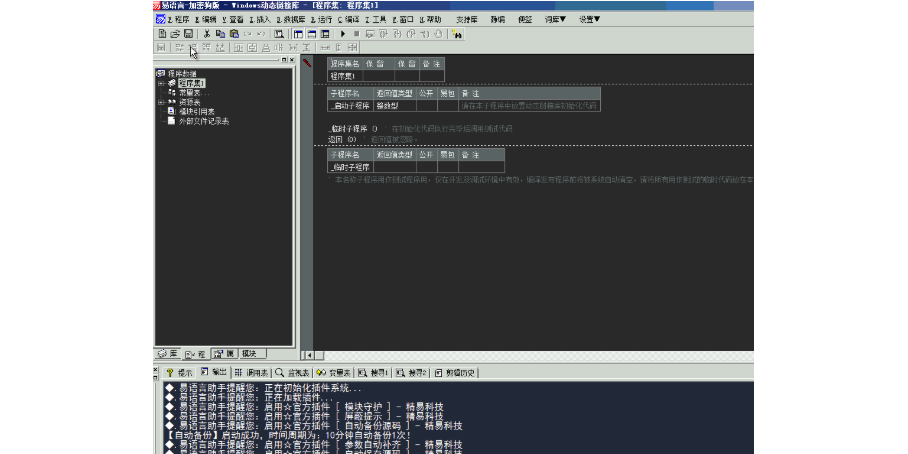Save the program with the floppy disk icon
Viewport: 908px width, 454px height.
(187, 33)
